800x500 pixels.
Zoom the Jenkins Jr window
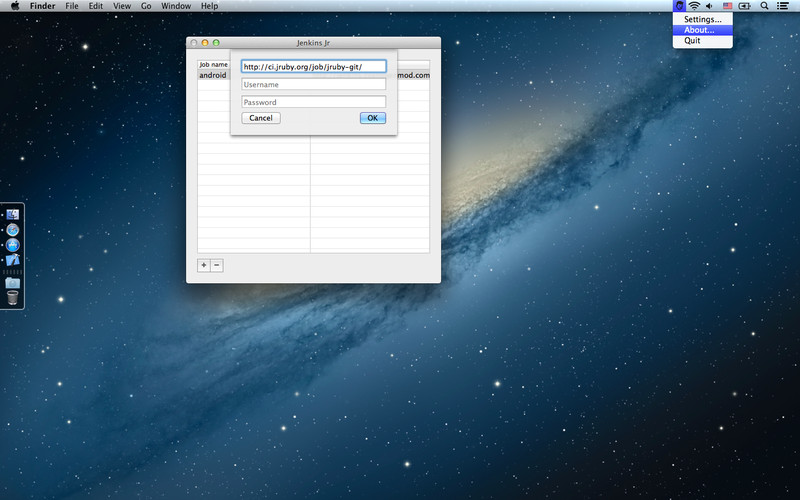tap(216, 43)
